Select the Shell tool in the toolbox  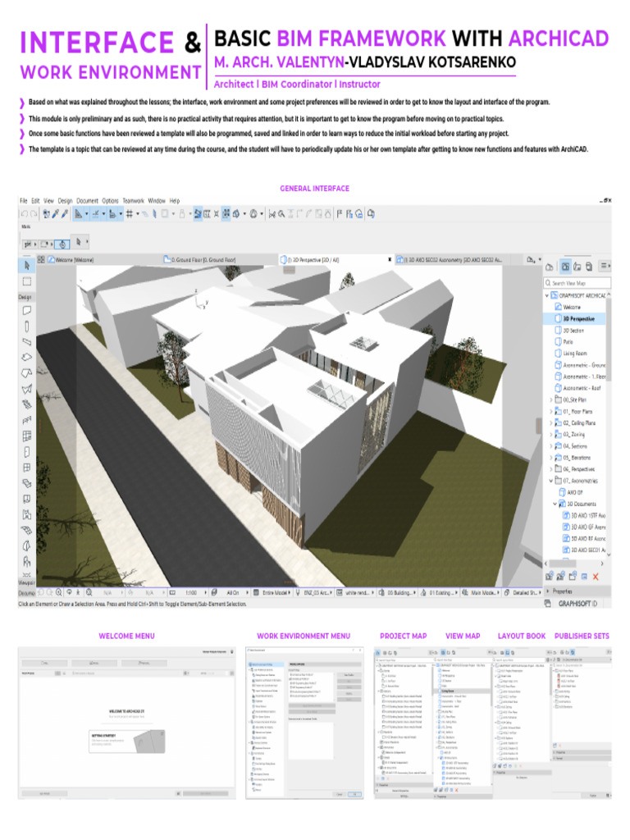27,389
